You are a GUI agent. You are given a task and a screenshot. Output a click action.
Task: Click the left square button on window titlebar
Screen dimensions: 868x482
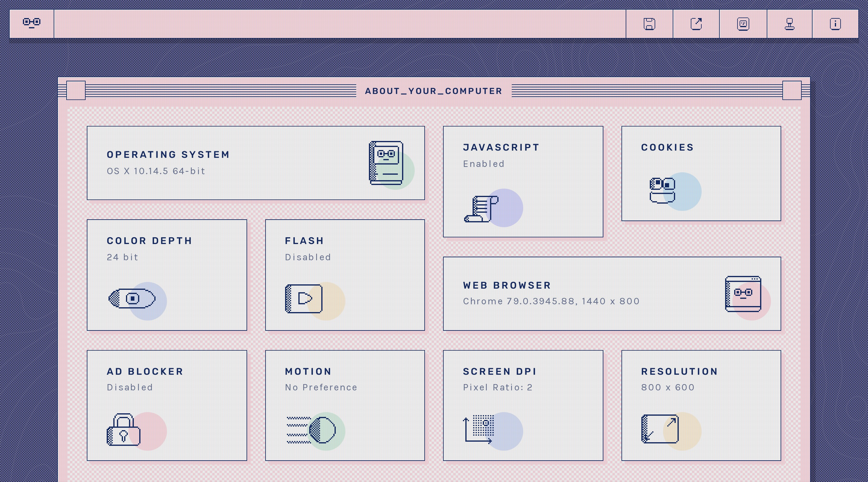click(x=76, y=90)
